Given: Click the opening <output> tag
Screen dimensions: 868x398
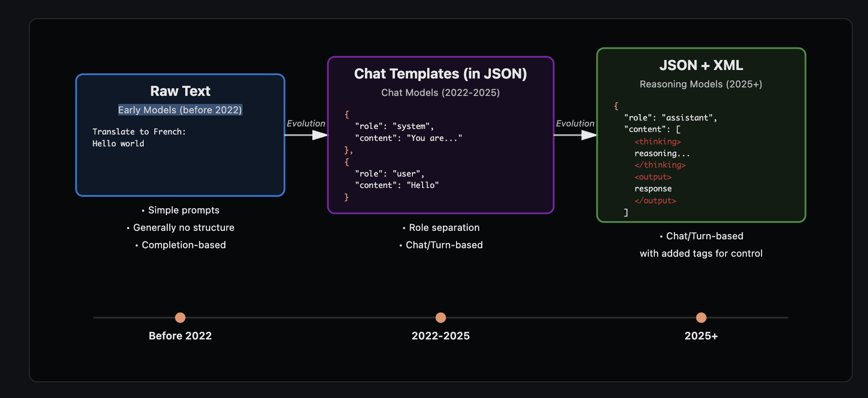Looking at the screenshot, I should (x=653, y=177).
